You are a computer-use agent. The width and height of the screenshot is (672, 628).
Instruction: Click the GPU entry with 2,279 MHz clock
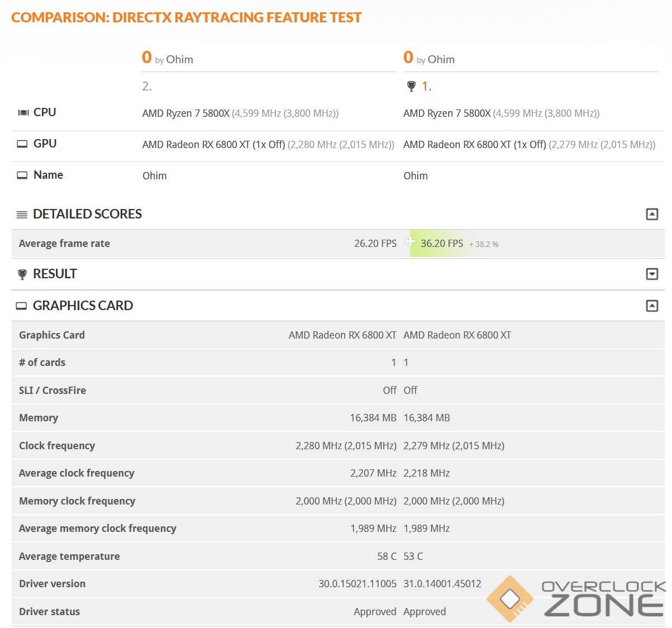530,145
